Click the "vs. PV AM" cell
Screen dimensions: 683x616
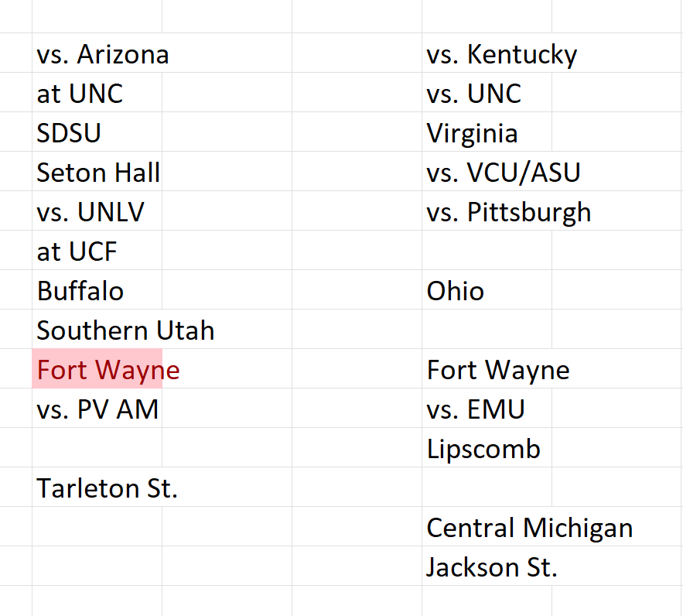tap(97, 410)
